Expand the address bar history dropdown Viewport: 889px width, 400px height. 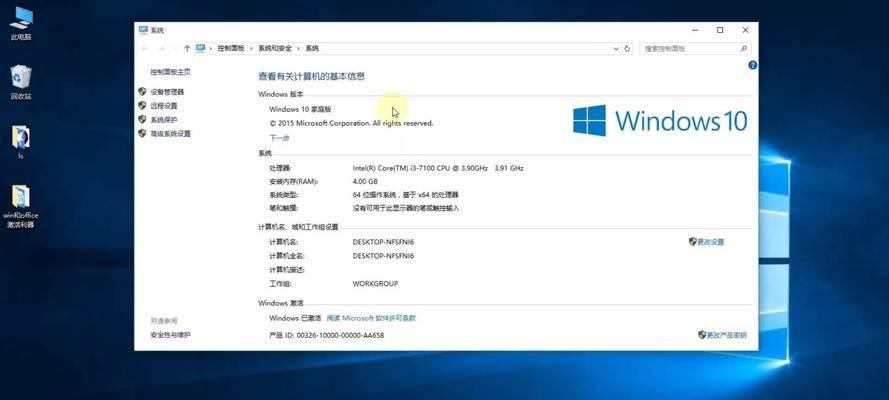(x=616, y=49)
